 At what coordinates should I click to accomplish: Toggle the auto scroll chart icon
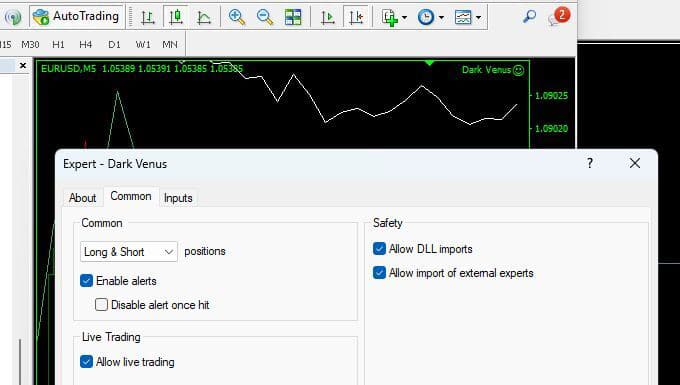tap(328, 17)
